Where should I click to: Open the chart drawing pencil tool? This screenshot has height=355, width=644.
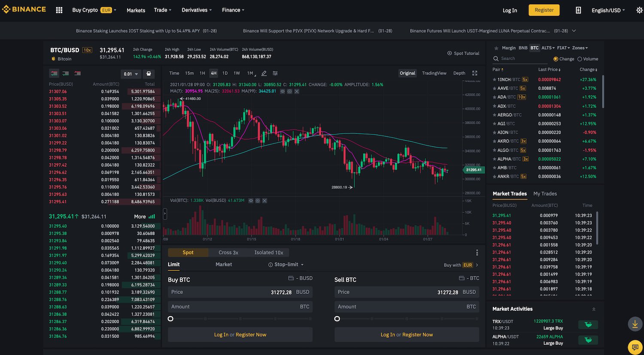tap(264, 73)
